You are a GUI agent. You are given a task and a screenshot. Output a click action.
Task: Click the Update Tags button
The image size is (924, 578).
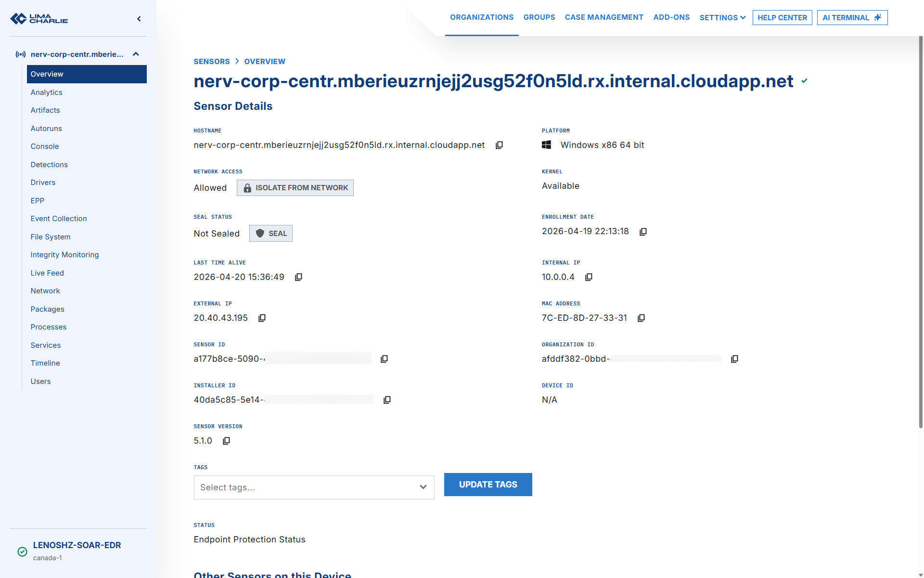click(488, 485)
